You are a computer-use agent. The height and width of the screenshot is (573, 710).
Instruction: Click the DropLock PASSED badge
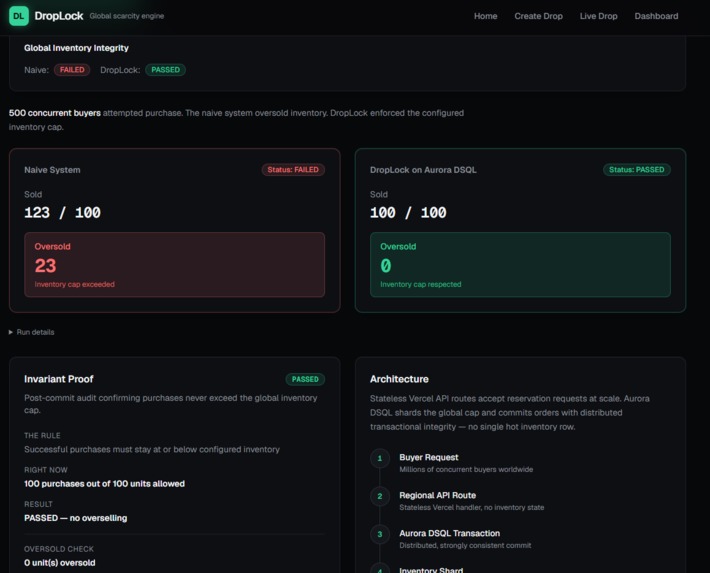(165, 70)
